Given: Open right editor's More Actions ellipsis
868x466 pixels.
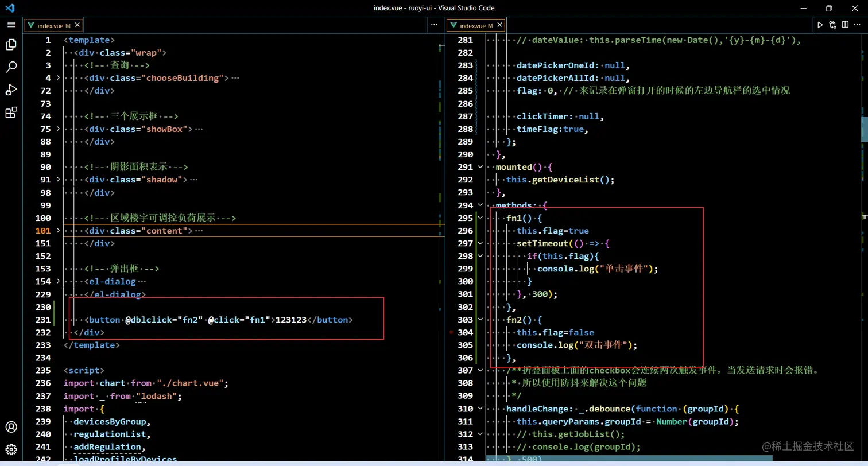Looking at the screenshot, I should pos(858,25).
